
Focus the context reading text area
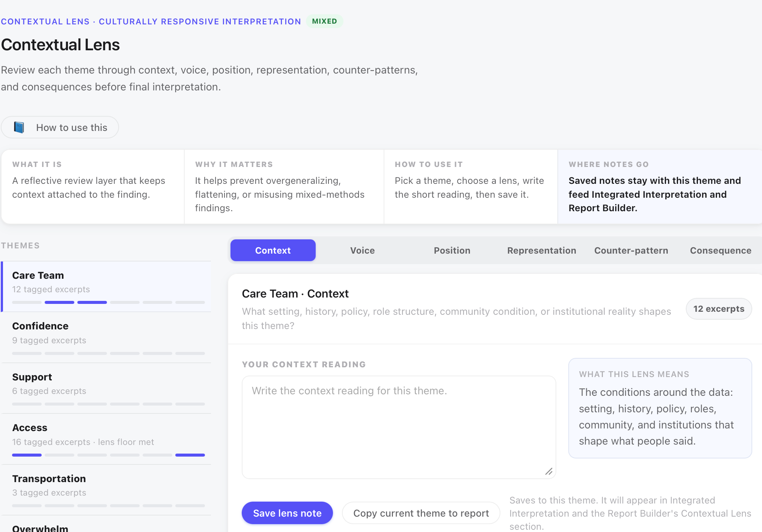click(x=399, y=427)
